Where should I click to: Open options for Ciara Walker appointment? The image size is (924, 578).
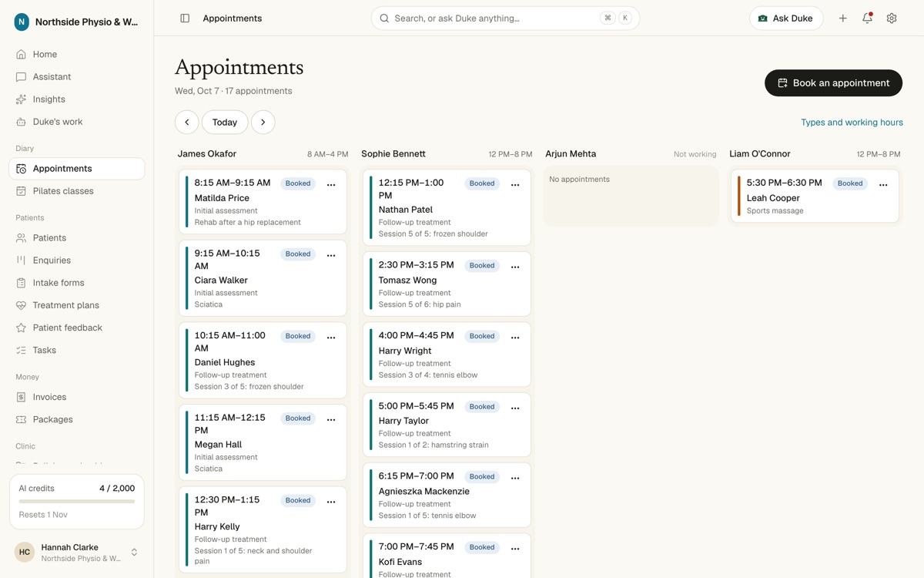coord(331,255)
